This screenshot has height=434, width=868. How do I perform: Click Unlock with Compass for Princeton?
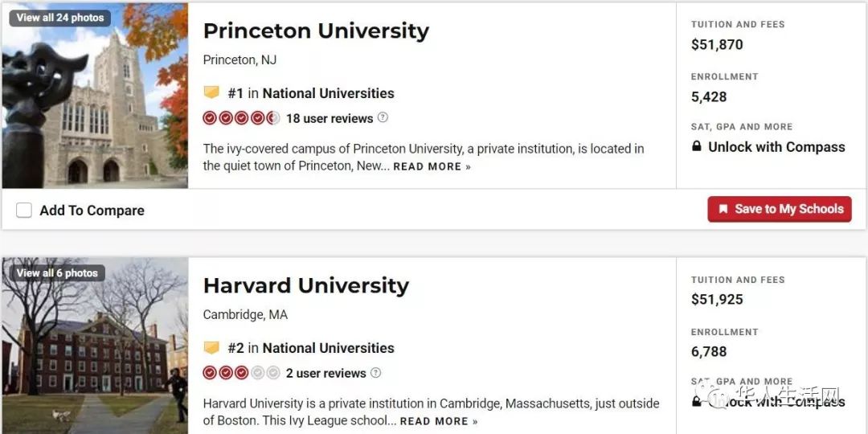(768, 147)
